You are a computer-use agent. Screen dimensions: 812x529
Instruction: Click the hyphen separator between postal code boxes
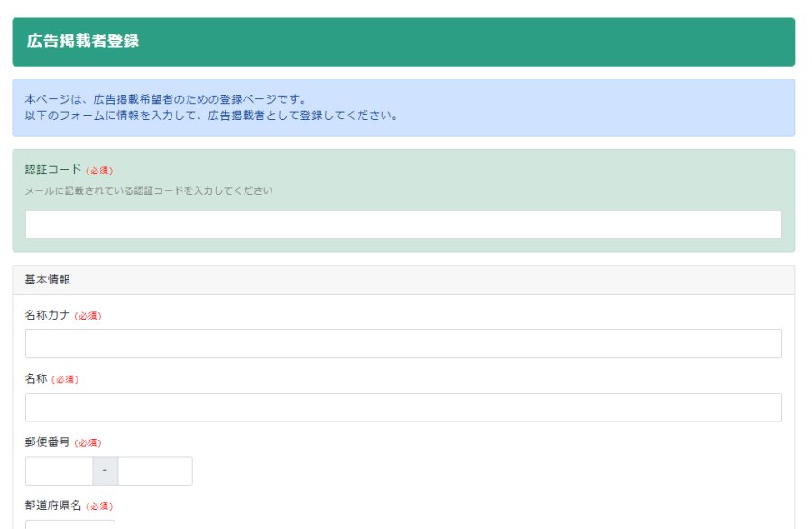point(106,470)
